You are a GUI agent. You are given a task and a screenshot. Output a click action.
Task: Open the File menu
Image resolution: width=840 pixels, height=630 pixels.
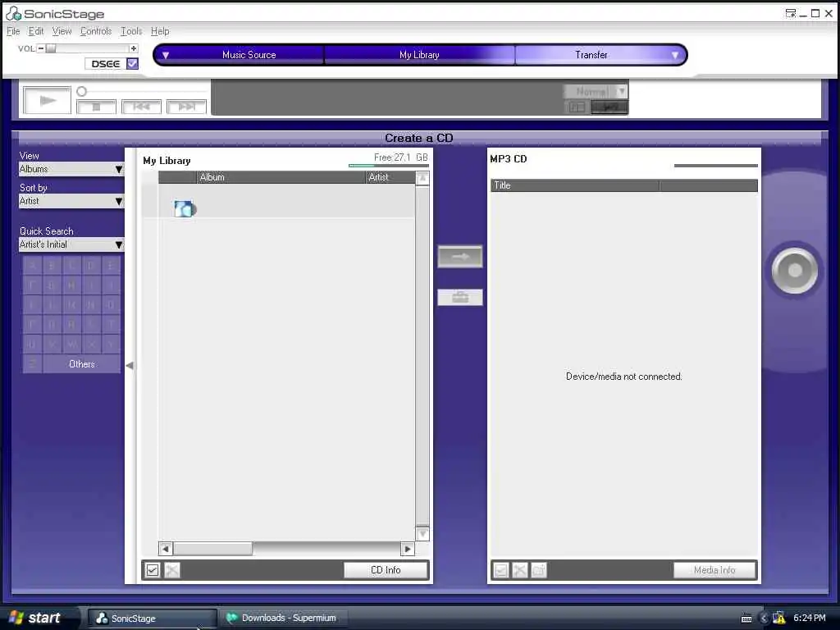(13, 31)
